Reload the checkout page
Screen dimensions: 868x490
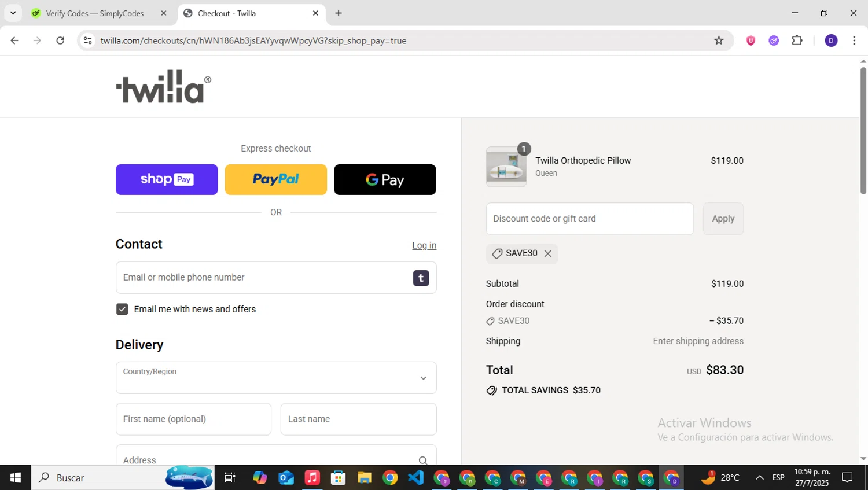[60, 40]
